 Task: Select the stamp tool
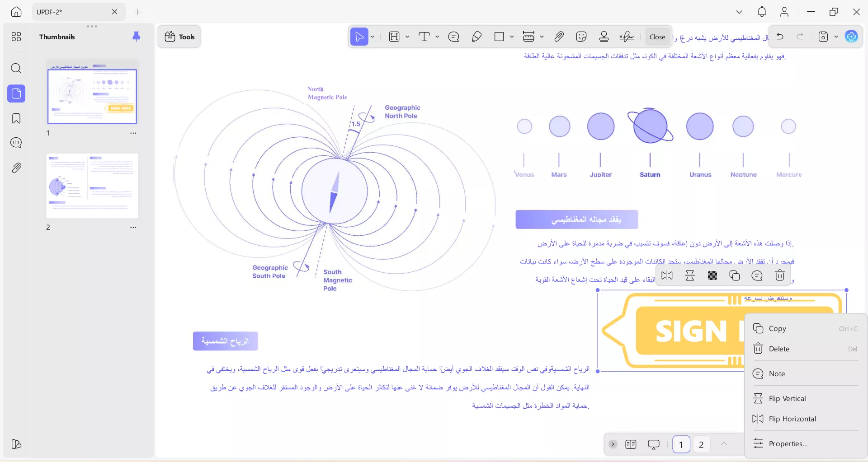pos(604,37)
